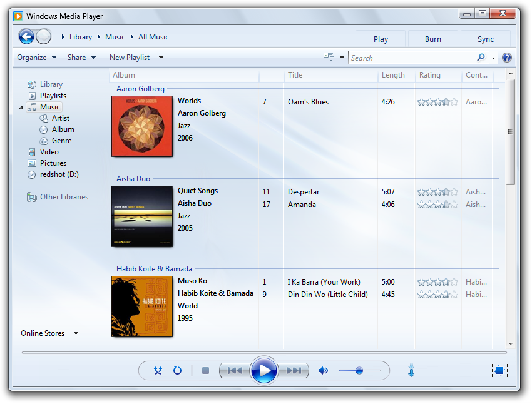Open the Burn tab
Viewport: 532px width, 404px height.
click(x=433, y=39)
